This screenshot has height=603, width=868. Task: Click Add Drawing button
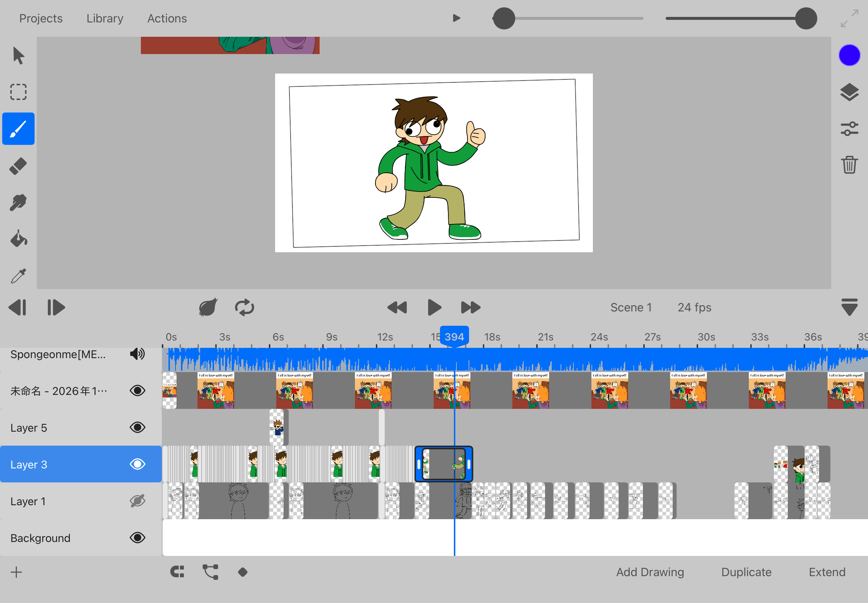pos(650,572)
